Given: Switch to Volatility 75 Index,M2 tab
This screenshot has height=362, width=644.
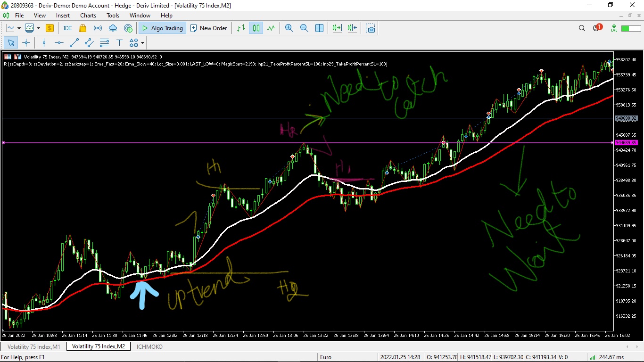Looking at the screenshot, I should pos(99,346).
